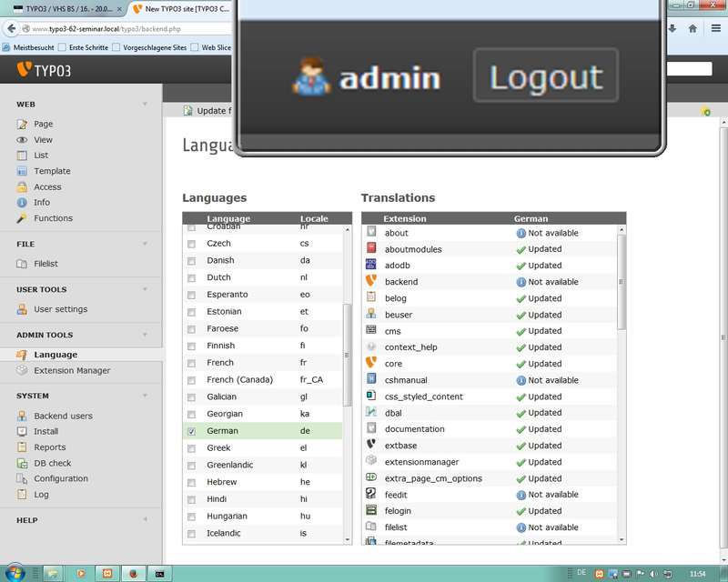Click the admin user name
728x582 pixels.
[x=389, y=78]
